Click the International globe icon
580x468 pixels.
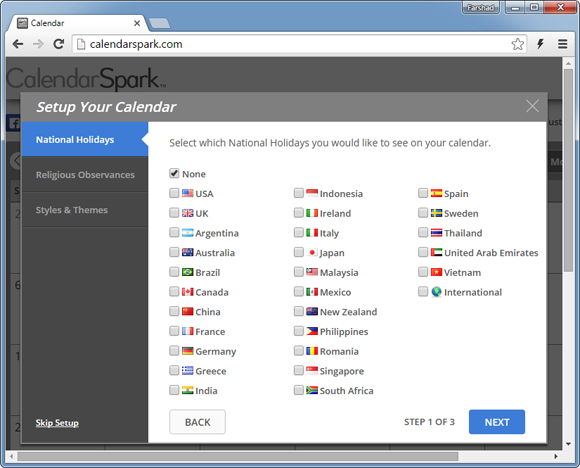[x=436, y=292]
